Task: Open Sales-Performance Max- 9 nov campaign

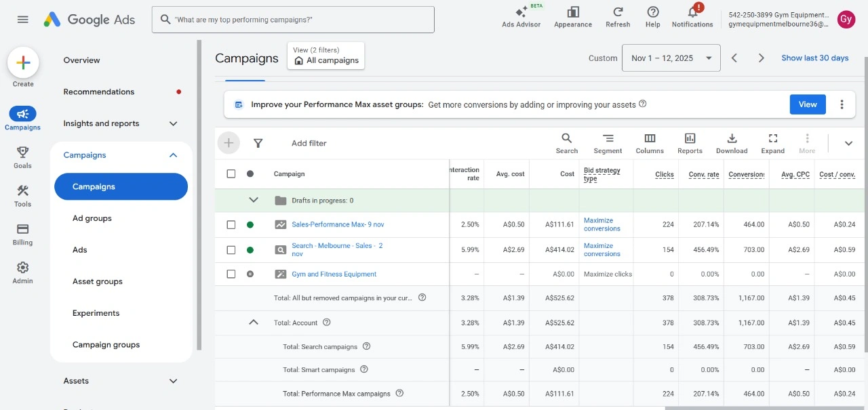Action: (x=338, y=224)
